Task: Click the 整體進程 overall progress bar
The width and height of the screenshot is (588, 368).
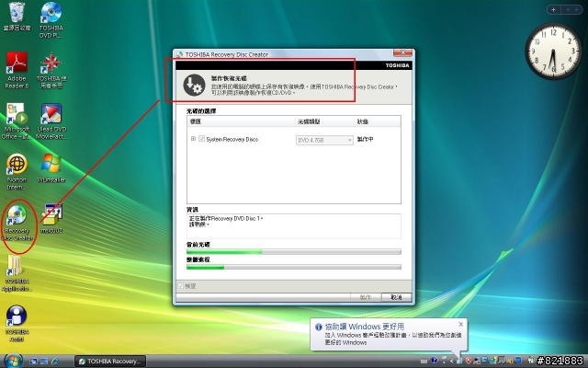Action: click(x=294, y=267)
